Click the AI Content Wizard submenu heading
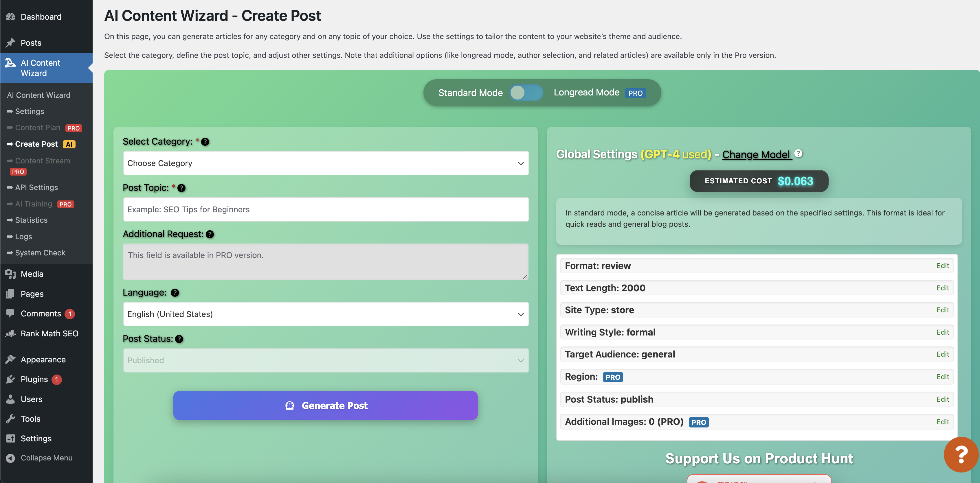 [x=38, y=95]
